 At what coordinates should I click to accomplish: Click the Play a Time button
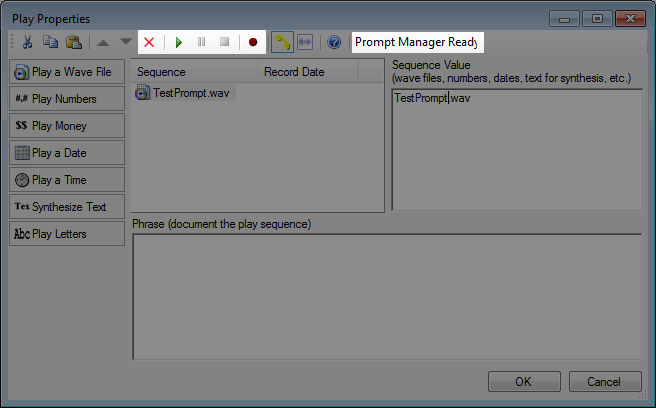[x=67, y=180]
